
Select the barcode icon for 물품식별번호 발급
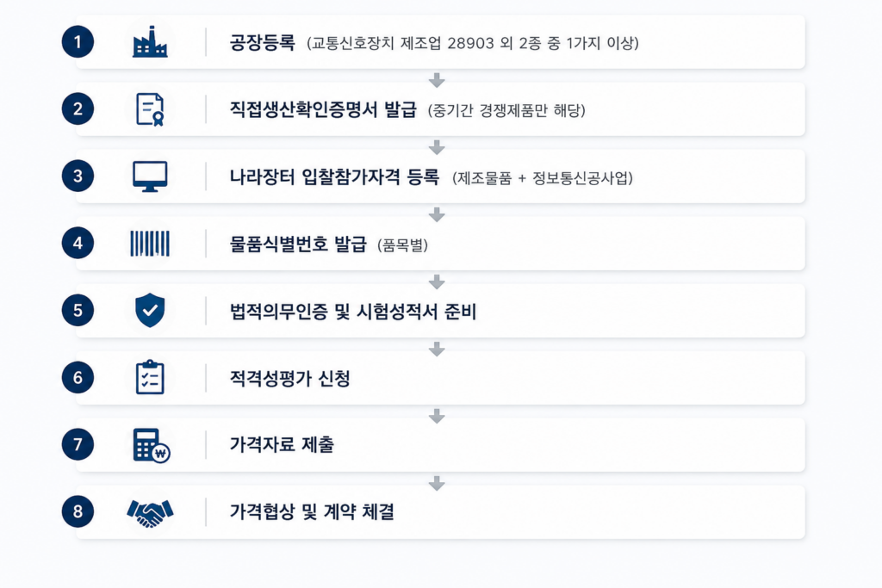click(x=150, y=244)
